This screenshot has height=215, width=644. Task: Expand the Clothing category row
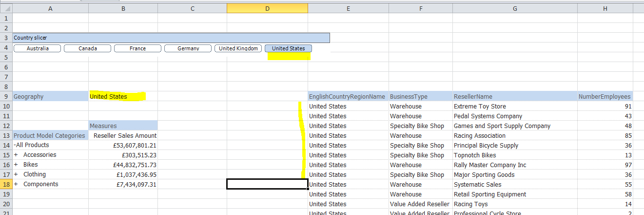point(16,174)
